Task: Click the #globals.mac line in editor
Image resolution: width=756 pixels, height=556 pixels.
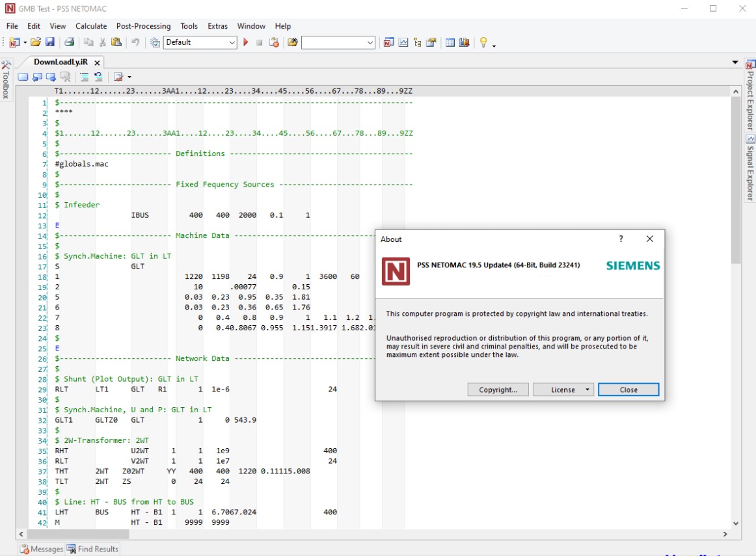Action: pyautogui.click(x=81, y=164)
